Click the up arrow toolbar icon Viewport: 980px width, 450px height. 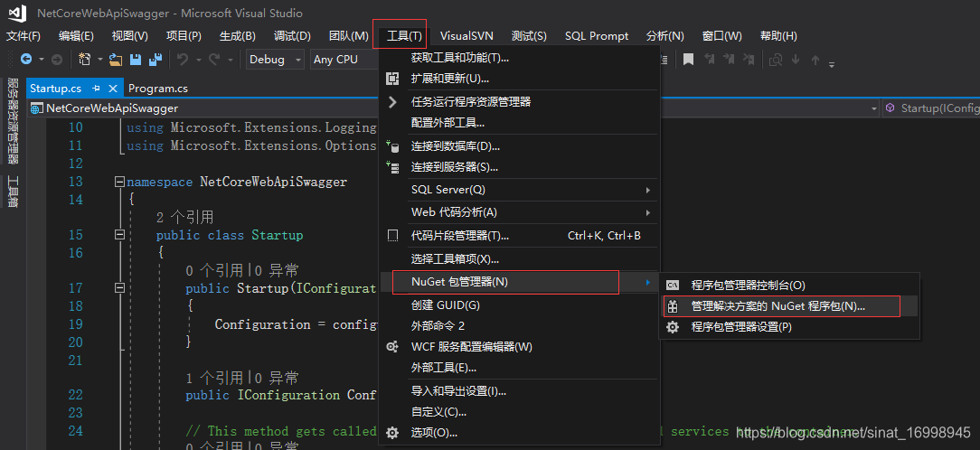pos(815,60)
